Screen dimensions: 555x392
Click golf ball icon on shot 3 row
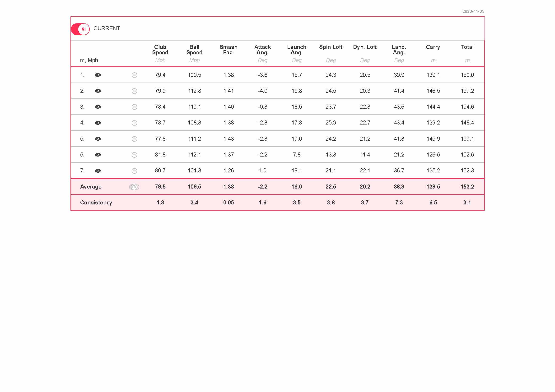pos(134,107)
